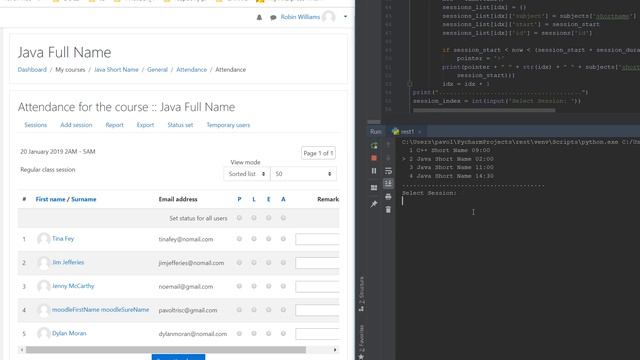Click Tina Fey's remarks input field
The height and width of the screenshot is (360, 640).
[x=317, y=239]
